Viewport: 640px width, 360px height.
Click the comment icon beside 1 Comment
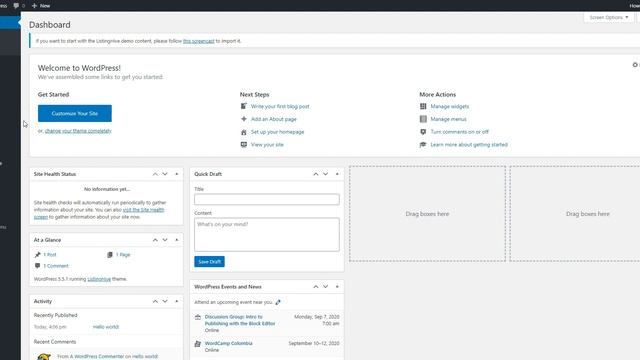(x=38, y=266)
